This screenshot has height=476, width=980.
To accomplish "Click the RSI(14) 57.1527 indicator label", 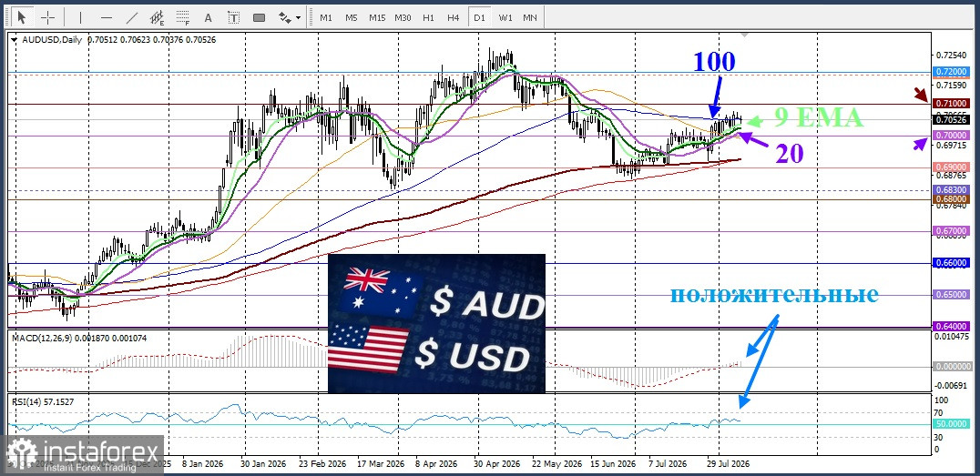I will [44, 402].
